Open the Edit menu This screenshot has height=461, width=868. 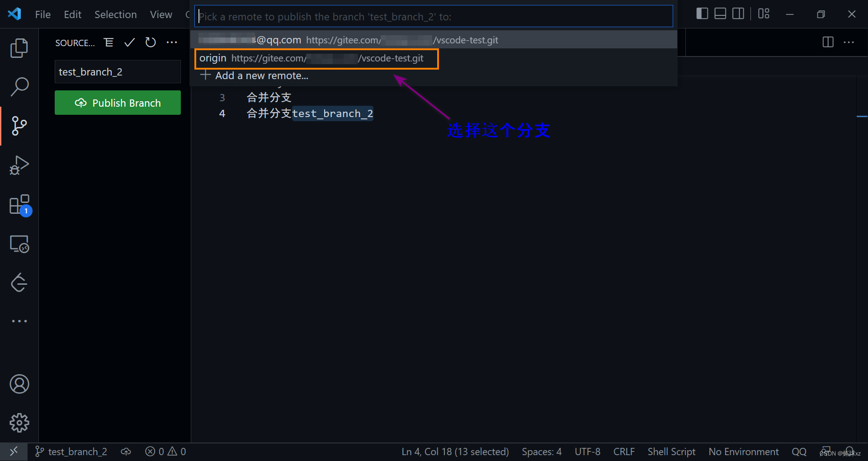(x=72, y=14)
